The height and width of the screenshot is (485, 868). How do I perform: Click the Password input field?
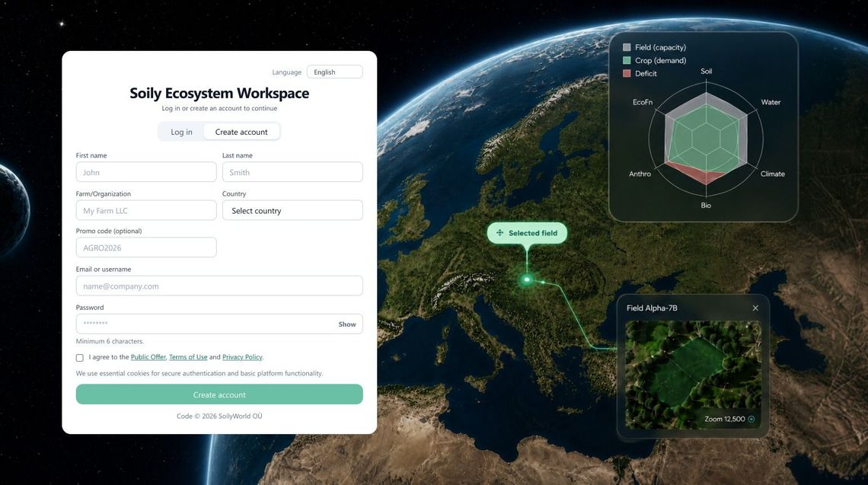tap(219, 324)
